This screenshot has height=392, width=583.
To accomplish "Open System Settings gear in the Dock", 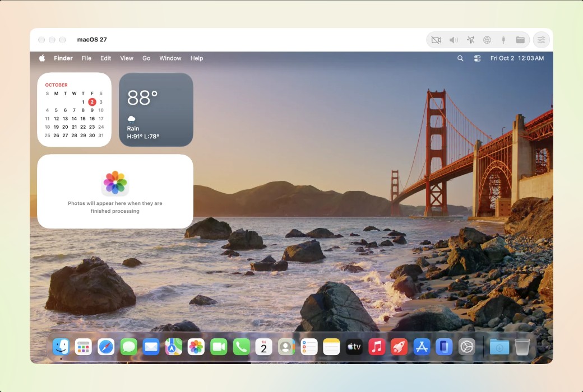I will pyautogui.click(x=466, y=347).
